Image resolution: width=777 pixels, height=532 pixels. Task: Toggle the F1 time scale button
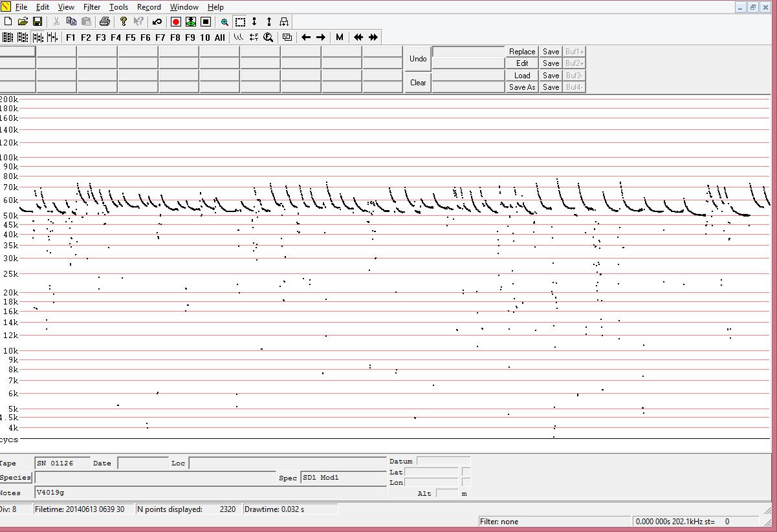(x=71, y=37)
